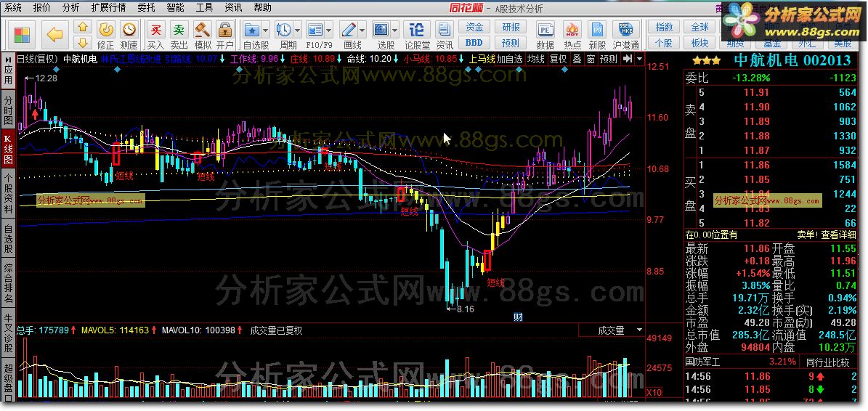Click the yellow down arrow button
This screenshot has width=868, height=411.
[x=83, y=43]
